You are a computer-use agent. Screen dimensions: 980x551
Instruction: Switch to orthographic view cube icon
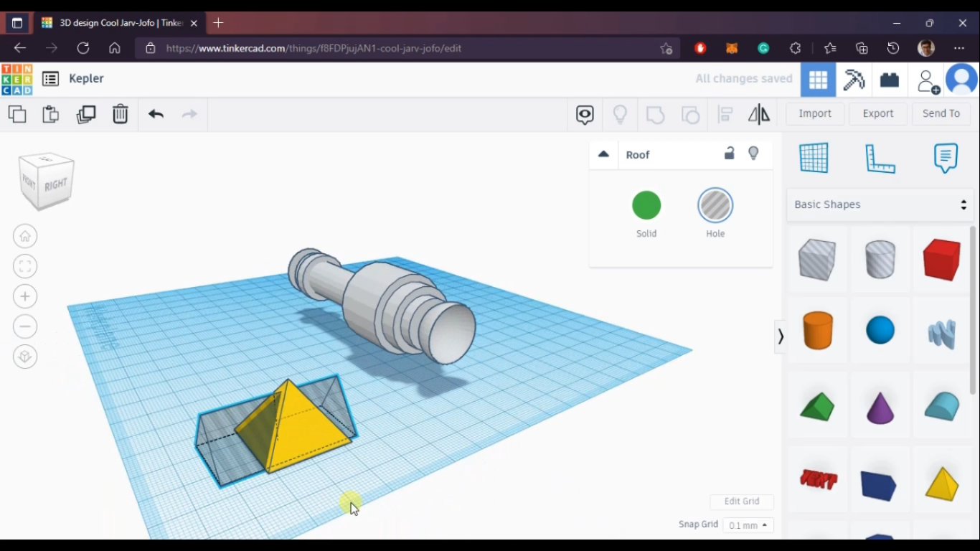[25, 357]
